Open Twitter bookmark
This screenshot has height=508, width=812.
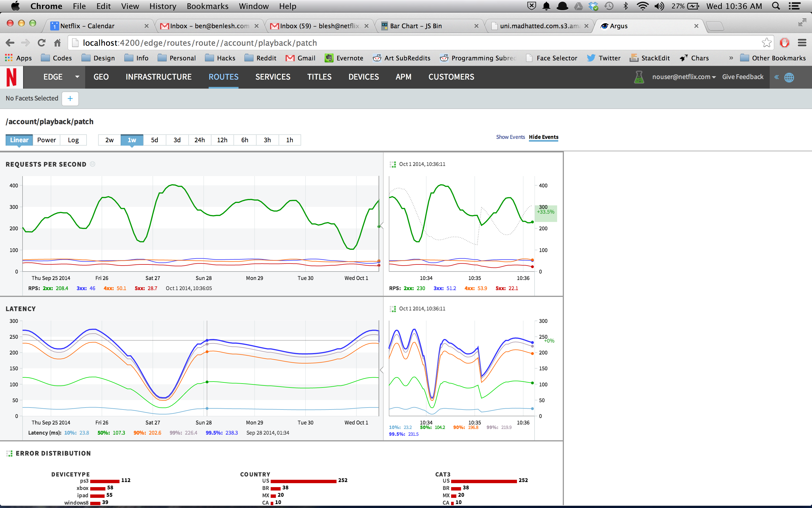(604, 58)
